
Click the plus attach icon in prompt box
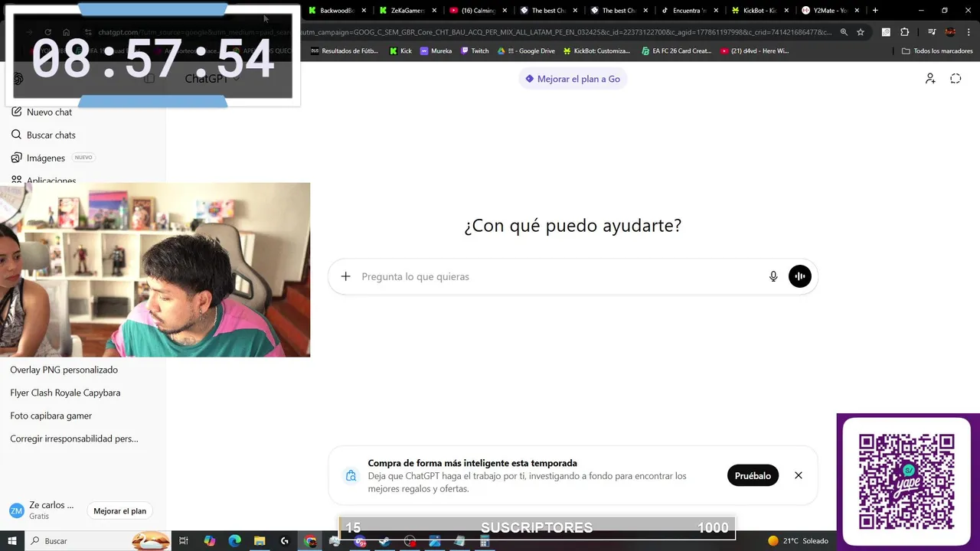coord(345,276)
